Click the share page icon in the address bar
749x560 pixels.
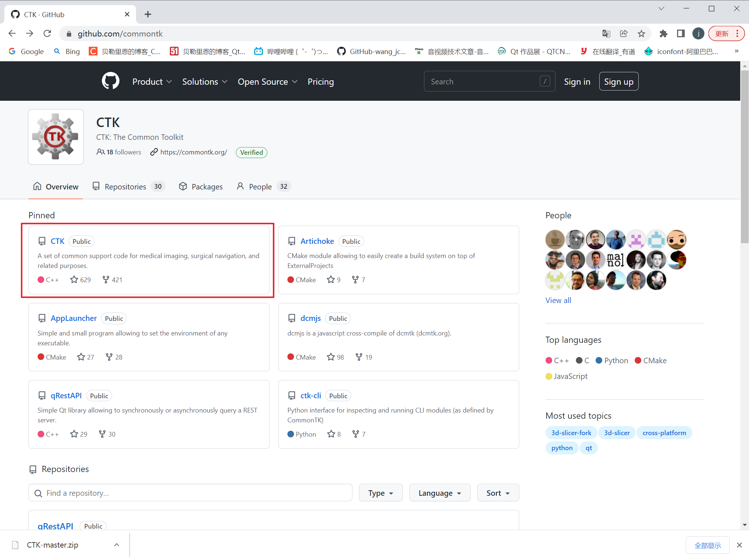pyautogui.click(x=624, y=34)
